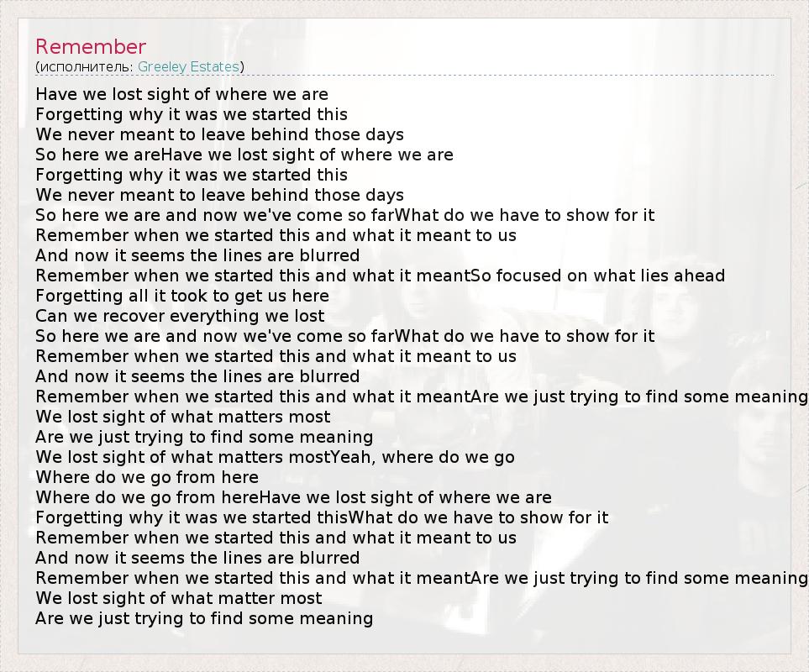Click the phrase "So focused on what lies ahead"
809x672 pixels.
[597, 276]
